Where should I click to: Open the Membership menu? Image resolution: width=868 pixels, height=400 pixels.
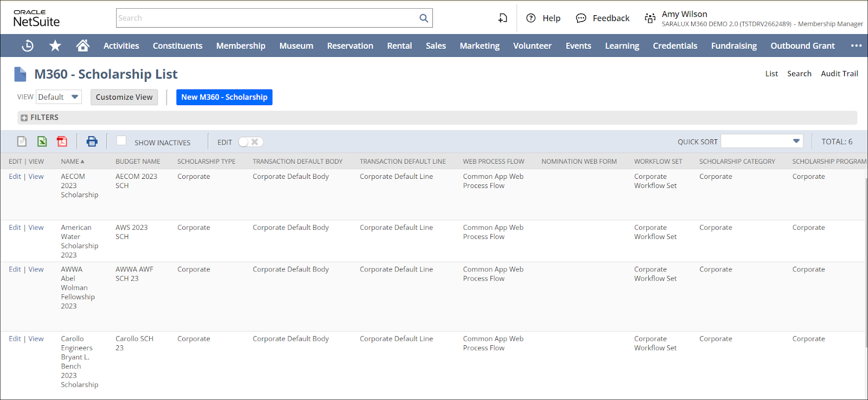click(x=241, y=46)
